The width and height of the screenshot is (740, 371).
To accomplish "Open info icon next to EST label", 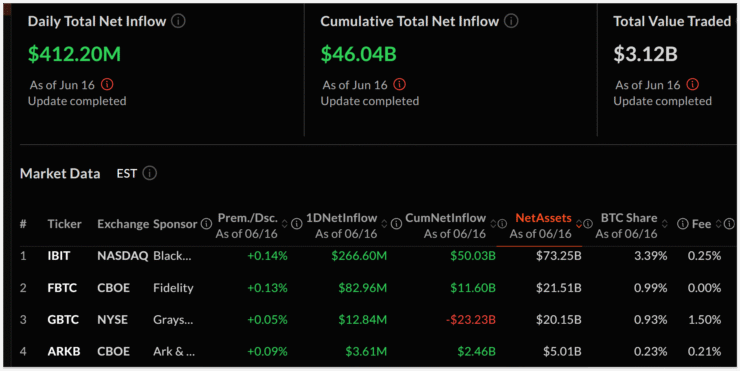I will coord(150,173).
